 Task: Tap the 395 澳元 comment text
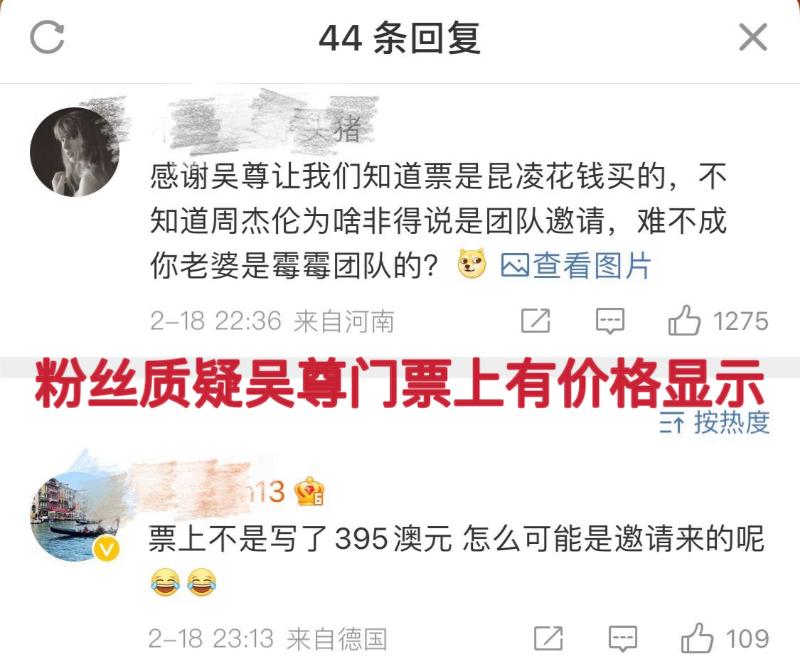(456, 539)
